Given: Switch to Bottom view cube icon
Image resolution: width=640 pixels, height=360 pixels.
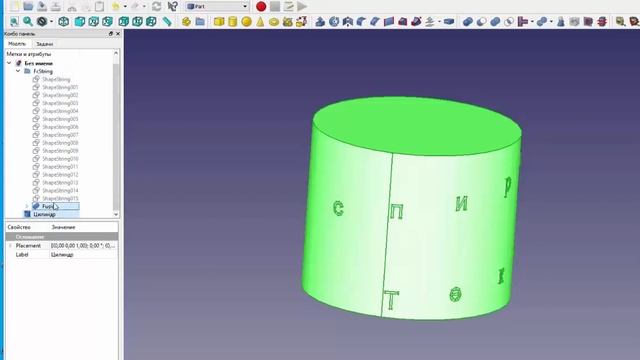Looking at the screenshot, I should (x=137, y=21).
